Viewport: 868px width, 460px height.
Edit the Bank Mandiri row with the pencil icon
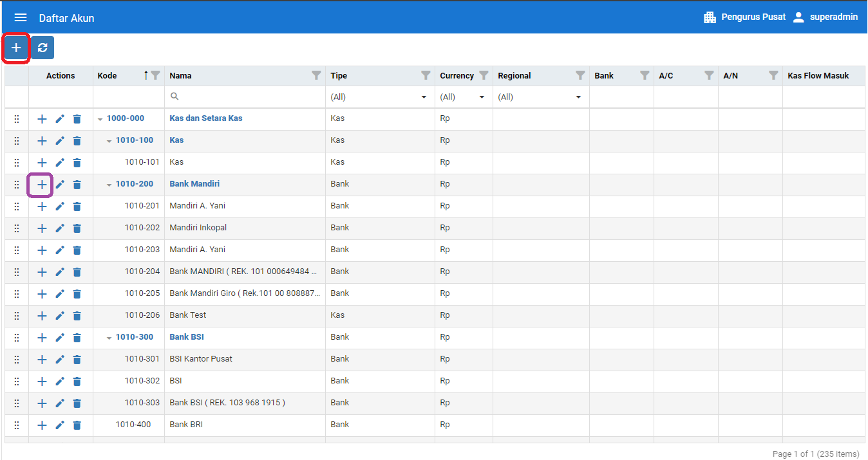point(60,185)
